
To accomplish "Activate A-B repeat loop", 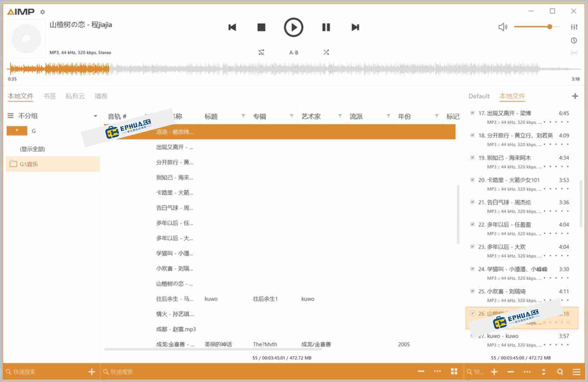I will pyautogui.click(x=294, y=52).
